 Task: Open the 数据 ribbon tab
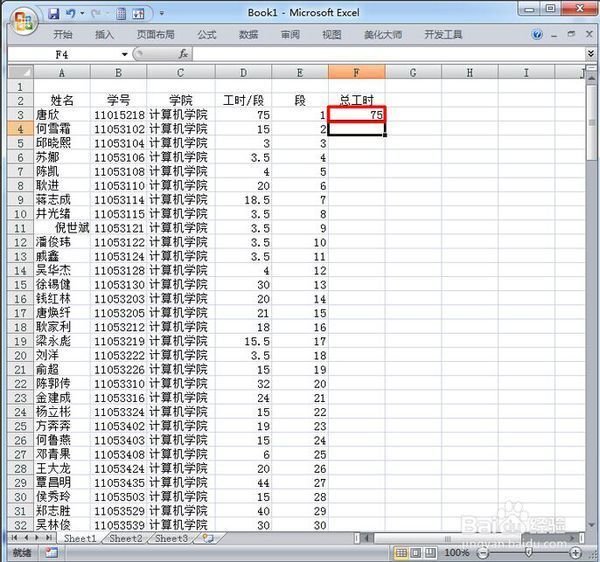click(248, 35)
